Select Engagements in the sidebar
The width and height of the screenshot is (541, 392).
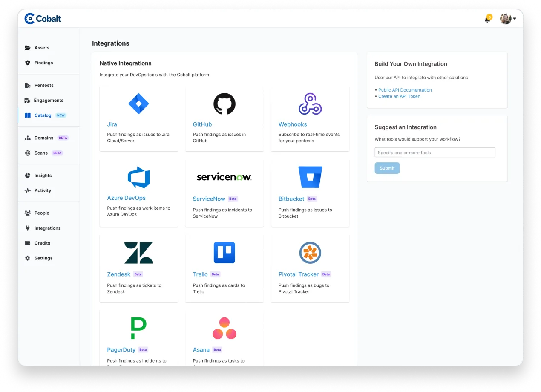[x=49, y=100]
